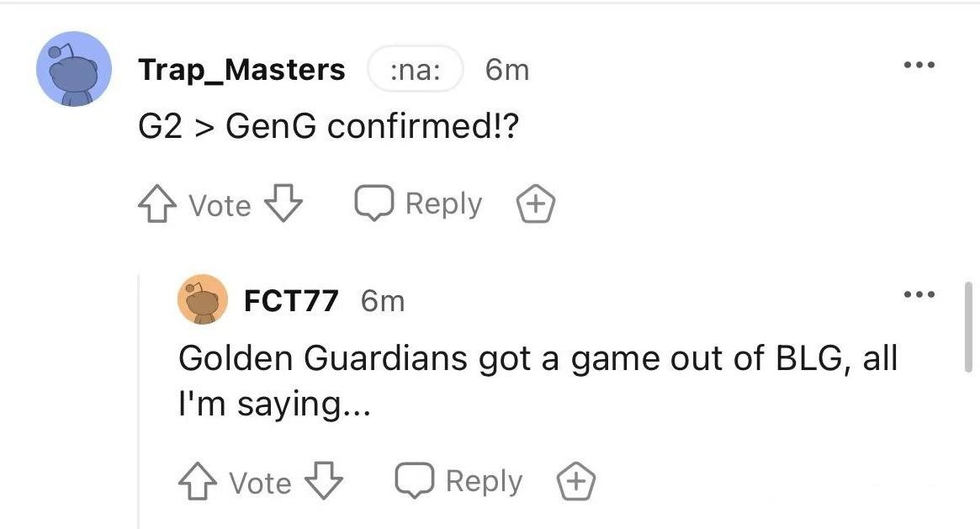Give an award to FCT77's reply

[x=576, y=482]
